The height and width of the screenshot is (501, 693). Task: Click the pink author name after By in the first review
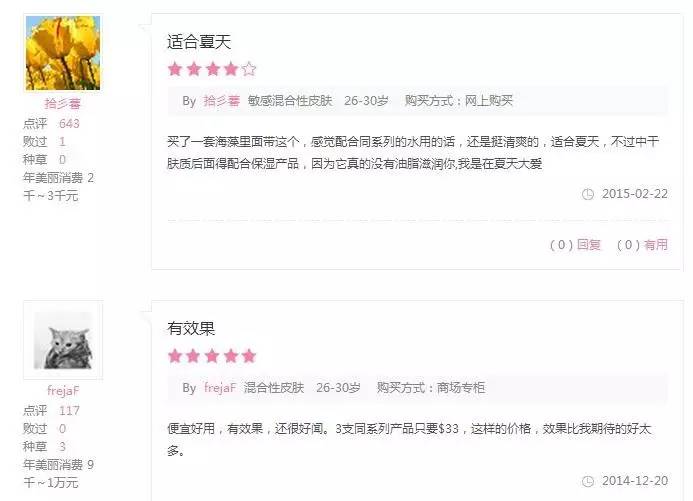pyautogui.click(x=221, y=101)
